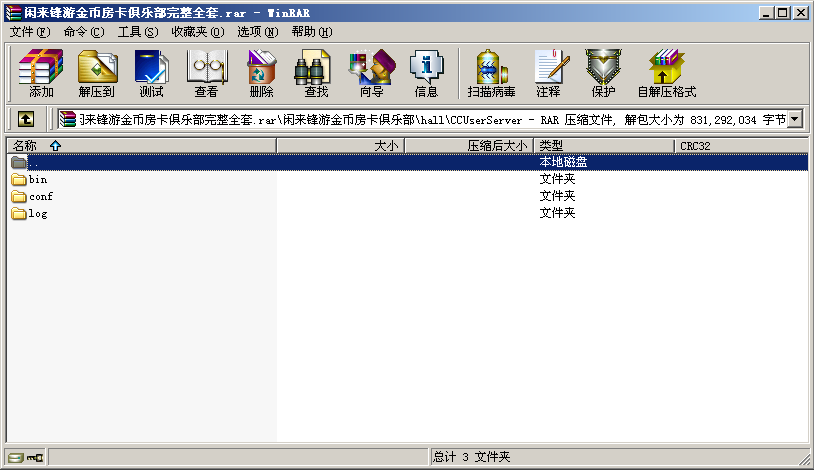Start the Virus Scan (扫描病毒) tool
This screenshot has width=814, height=470.
tap(491, 73)
